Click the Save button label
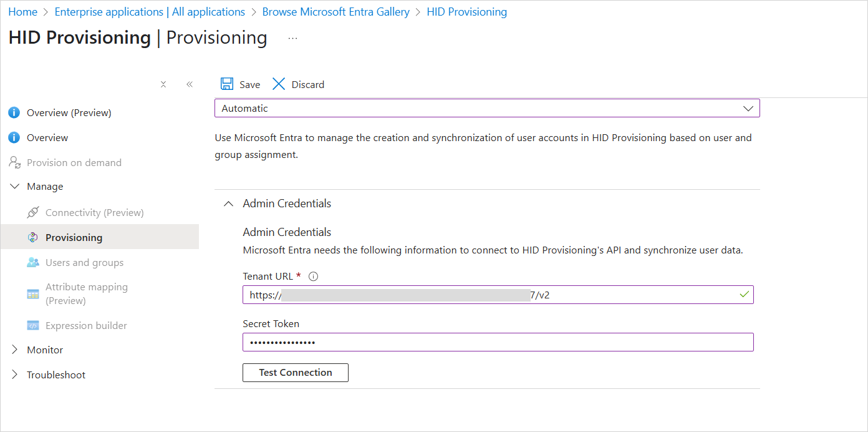This screenshot has height=432, width=868. [250, 84]
